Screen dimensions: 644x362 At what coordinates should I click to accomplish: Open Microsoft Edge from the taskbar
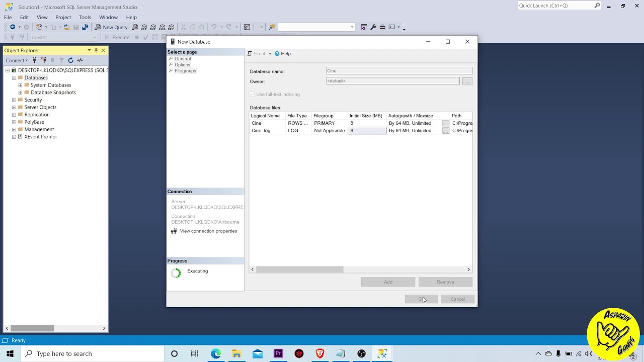[216, 353]
